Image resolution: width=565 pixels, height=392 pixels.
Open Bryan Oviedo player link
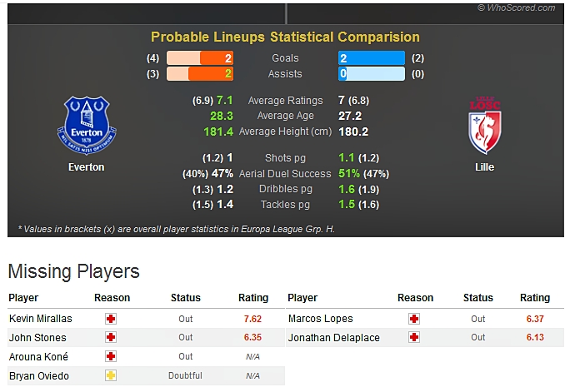[x=39, y=376]
